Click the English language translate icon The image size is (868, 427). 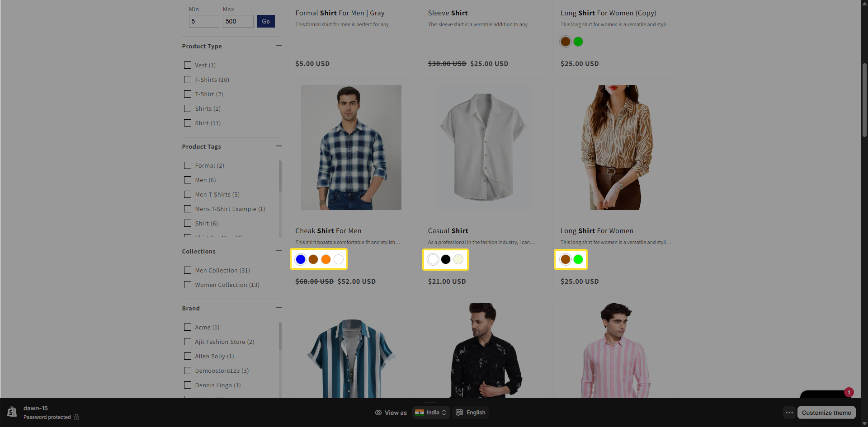(459, 413)
